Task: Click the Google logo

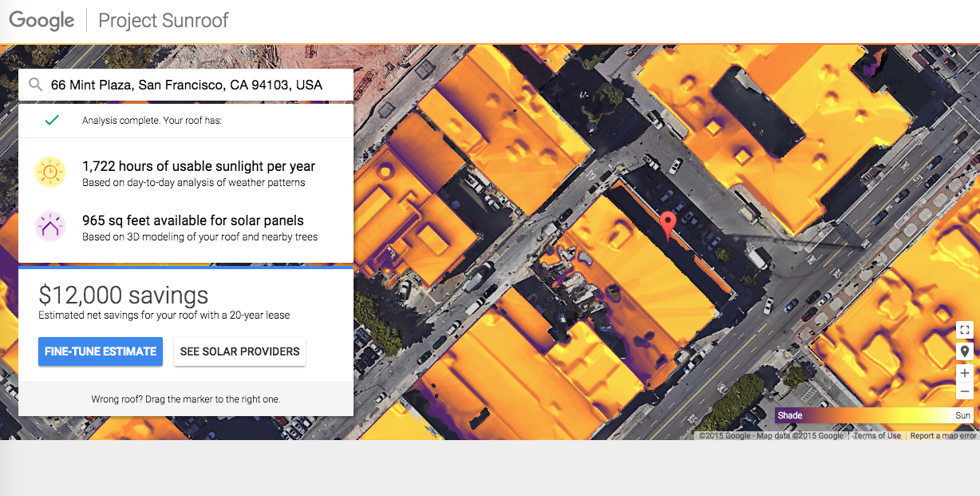Action: [41, 21]
